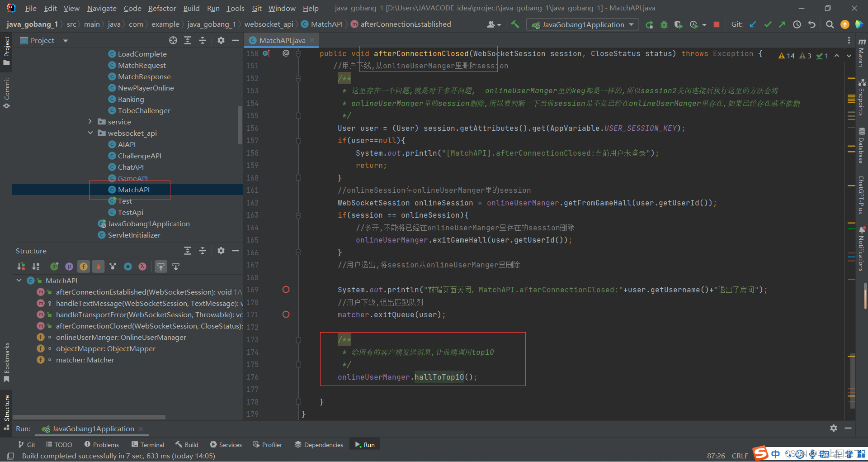Open the TODO tool window
Screen dimensions: 868x462
59,445
